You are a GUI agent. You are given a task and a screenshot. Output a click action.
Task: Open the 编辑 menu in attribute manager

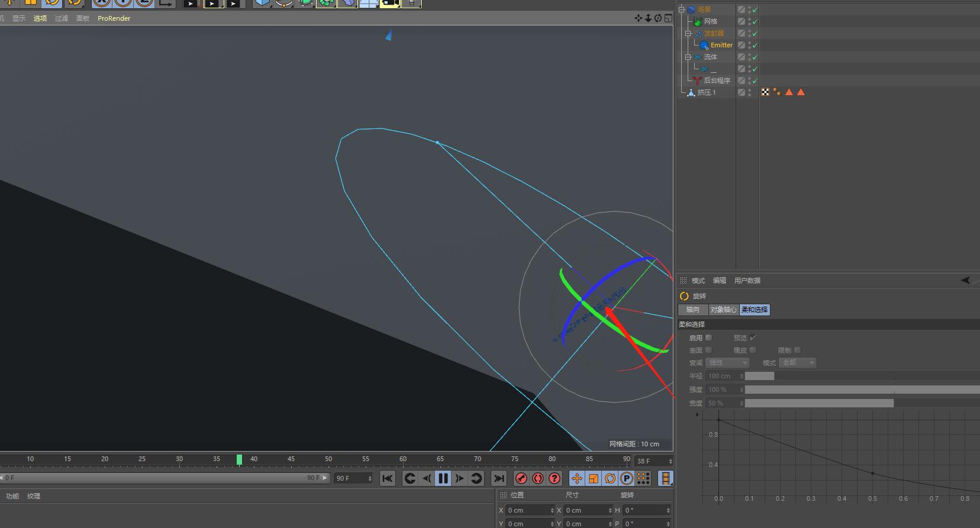[720, 281]
